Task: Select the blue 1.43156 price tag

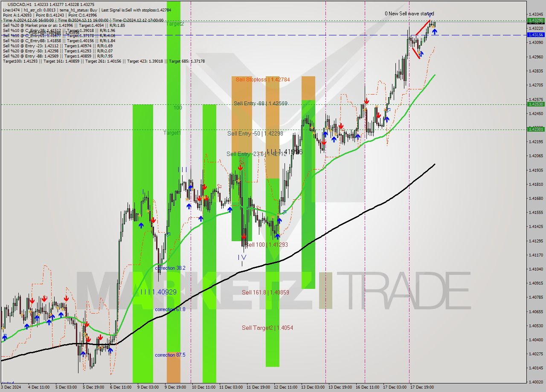Action: [x=536, y=35]
